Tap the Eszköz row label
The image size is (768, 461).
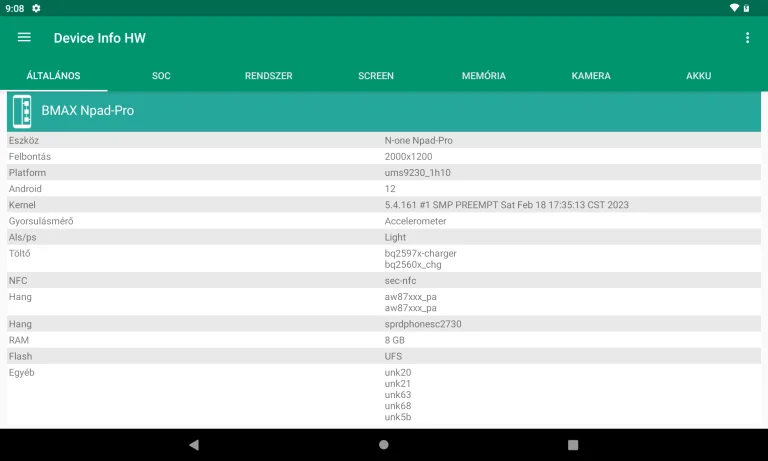coord(24,140)
